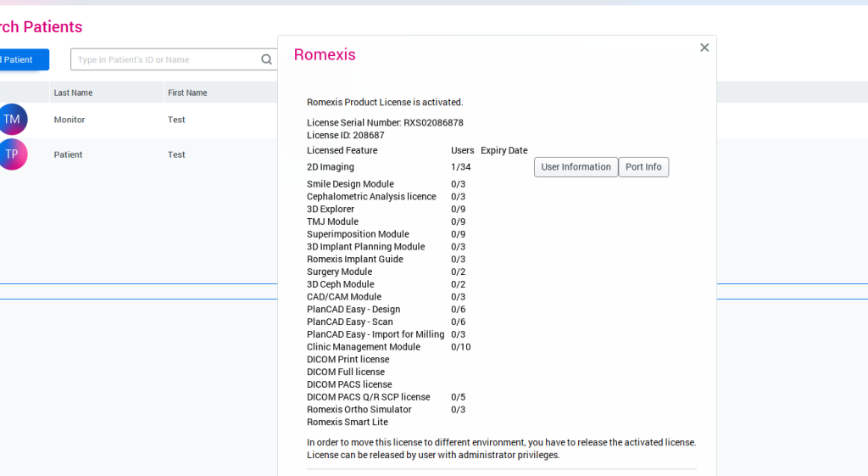Image resolution: width=868 pixels, height=476 pixels.
Task: Open Port Info for 2D Imaging
Action: [643, 167]
